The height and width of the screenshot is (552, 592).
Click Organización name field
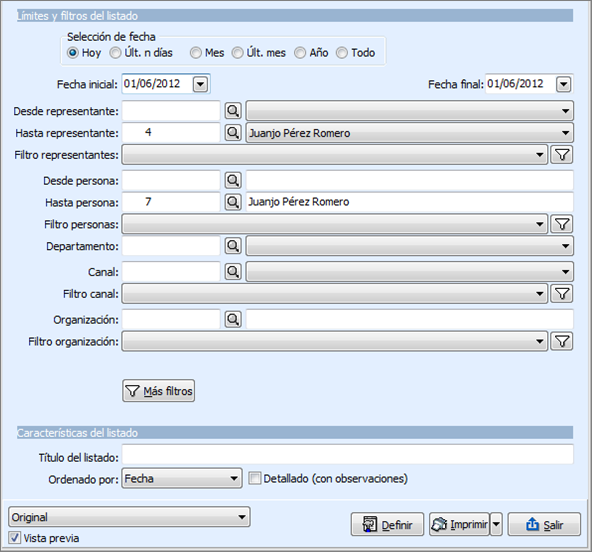[410, 319]
